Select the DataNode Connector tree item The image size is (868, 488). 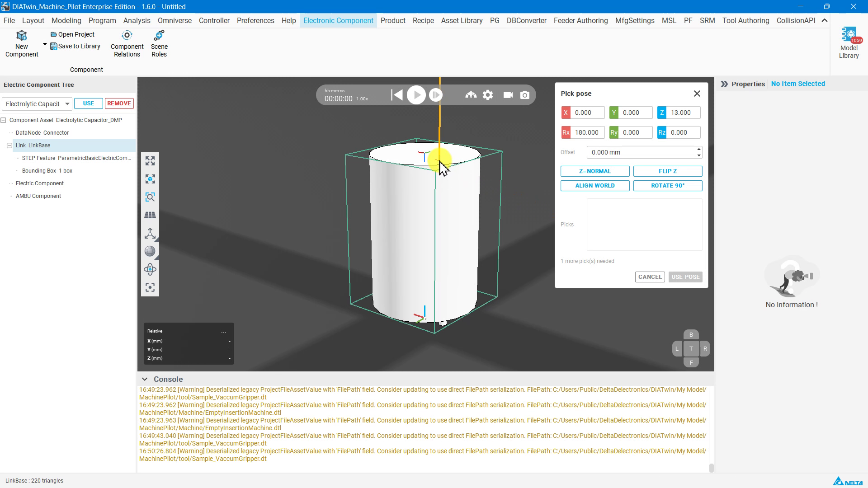tap(42, 133)
